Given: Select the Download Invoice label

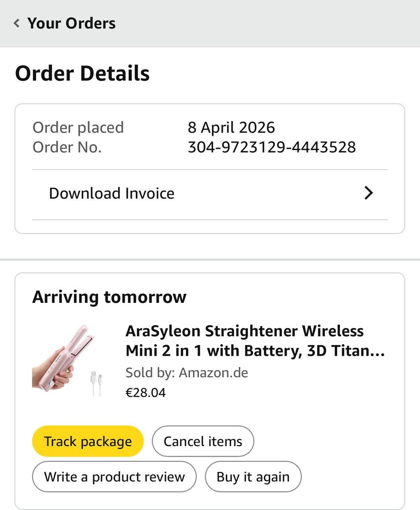Looking at the screenshot, I should tap(111, 193).
